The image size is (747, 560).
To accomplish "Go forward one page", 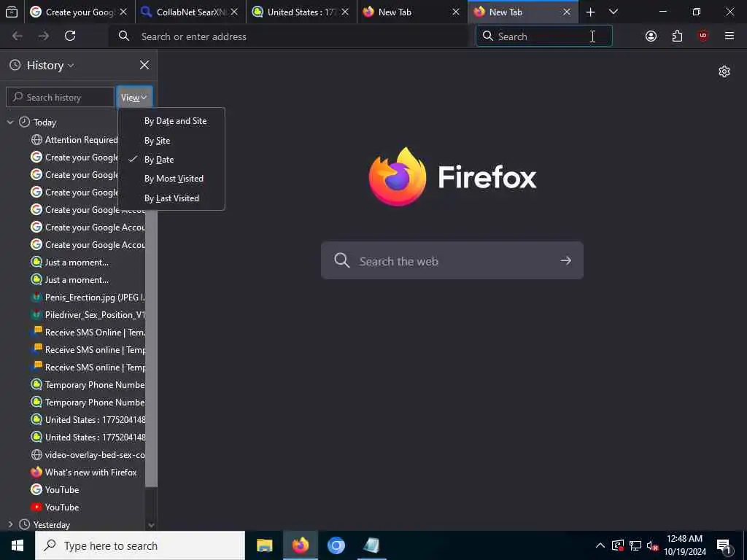I will (x=43, y=36).
